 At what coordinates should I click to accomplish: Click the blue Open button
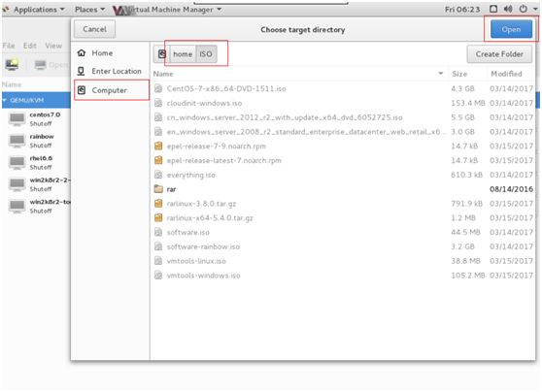coord(511,29)
